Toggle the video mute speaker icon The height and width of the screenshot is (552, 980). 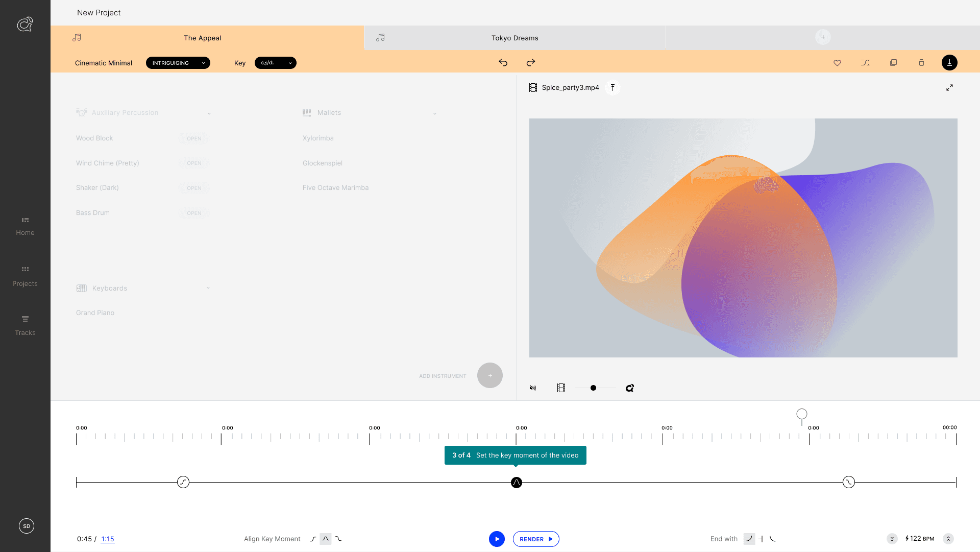(x=533, y=388)
